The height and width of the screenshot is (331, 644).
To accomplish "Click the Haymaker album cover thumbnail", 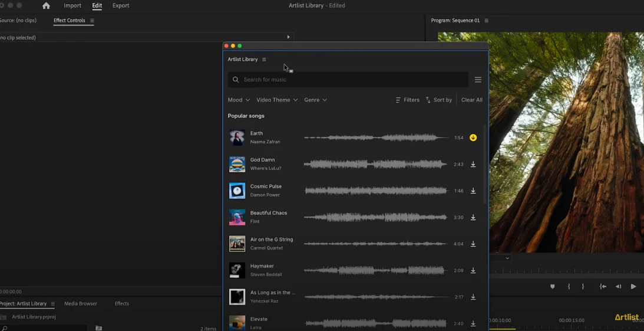I will pyautogui.click(x=237, y=271).
